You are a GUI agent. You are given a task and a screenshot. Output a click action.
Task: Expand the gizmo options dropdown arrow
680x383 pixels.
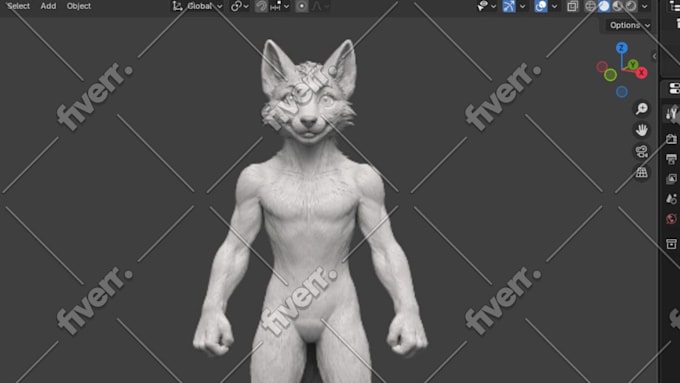pos(522,7)
